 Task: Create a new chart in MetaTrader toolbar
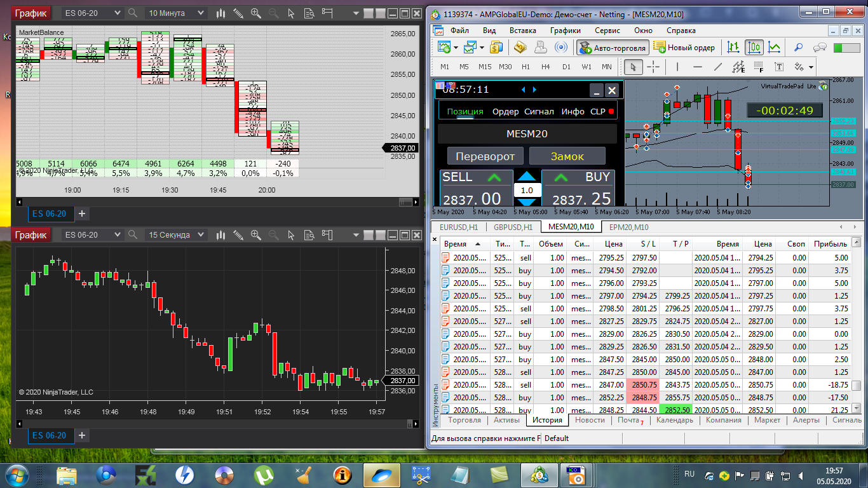pos(443,47)
